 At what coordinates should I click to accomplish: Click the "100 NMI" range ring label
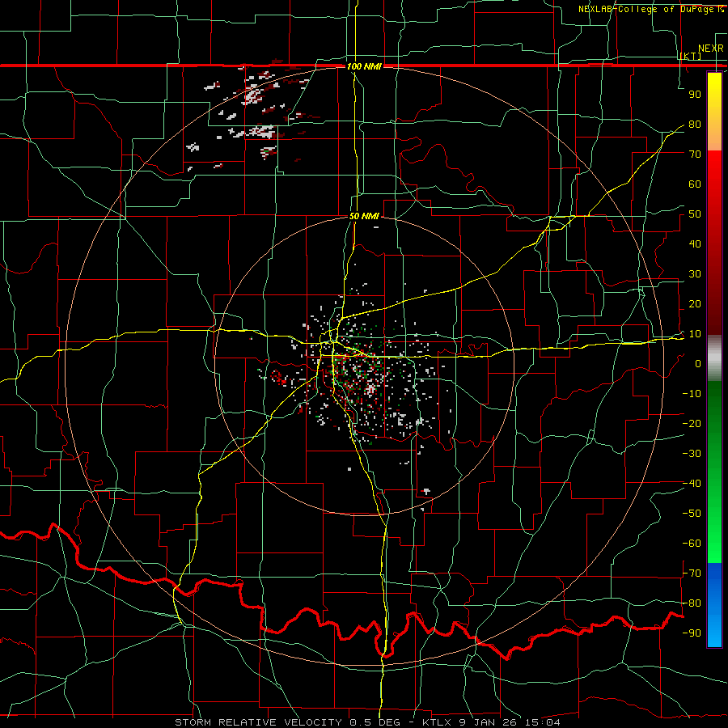364,66
